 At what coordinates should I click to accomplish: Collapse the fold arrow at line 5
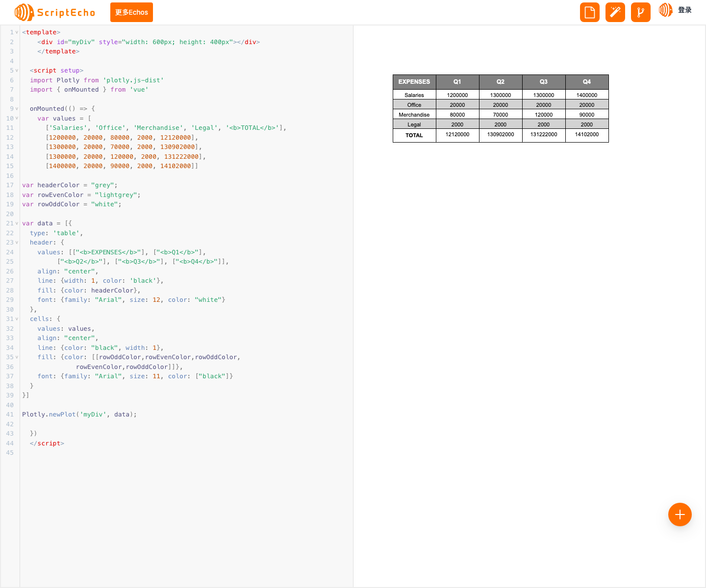click(x=17, y=71)
